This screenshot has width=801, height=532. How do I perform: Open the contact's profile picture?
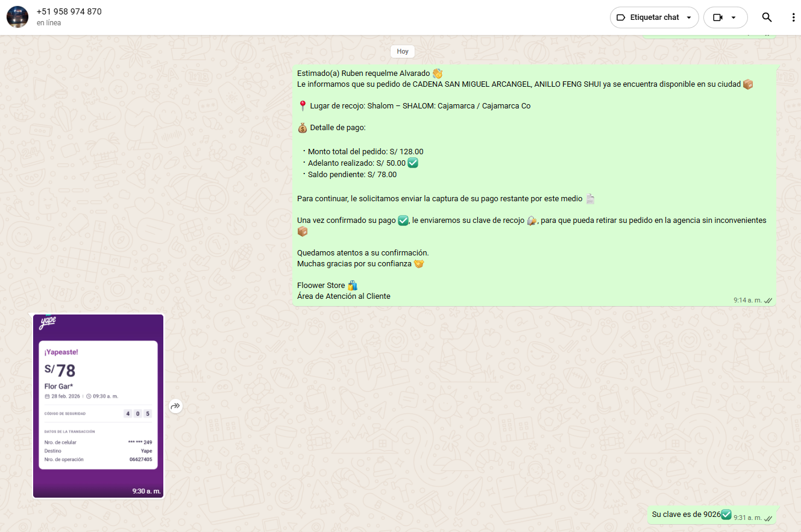click(x=17, y=17)
